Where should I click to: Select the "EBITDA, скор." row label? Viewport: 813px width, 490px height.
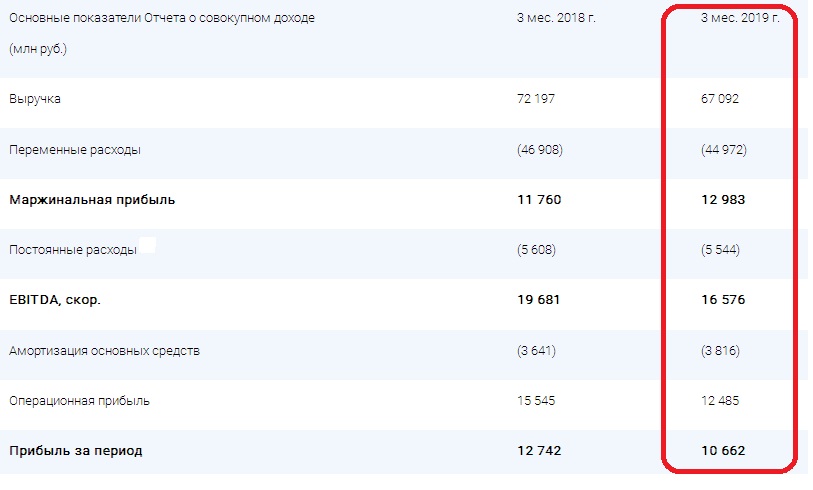click(x=55, y=300)
